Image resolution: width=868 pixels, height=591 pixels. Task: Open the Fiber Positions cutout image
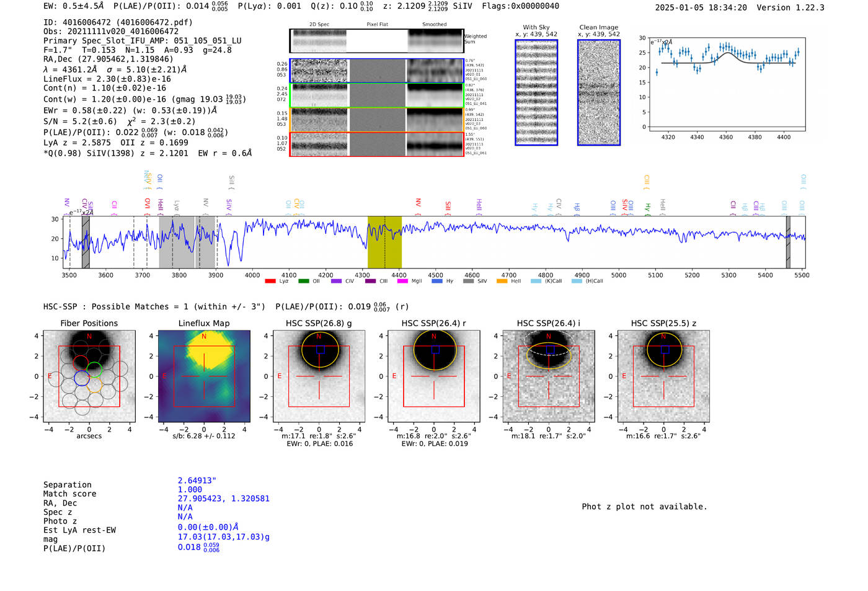coord(89,376)
